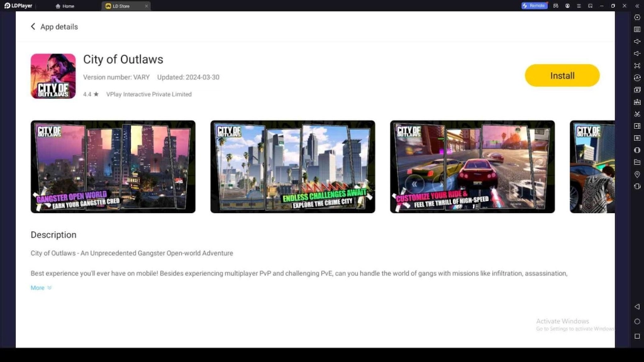The height and width of the screenshot is (362, 644).
Task: Increase volume with the volume up icon
Action: (637, 41)
